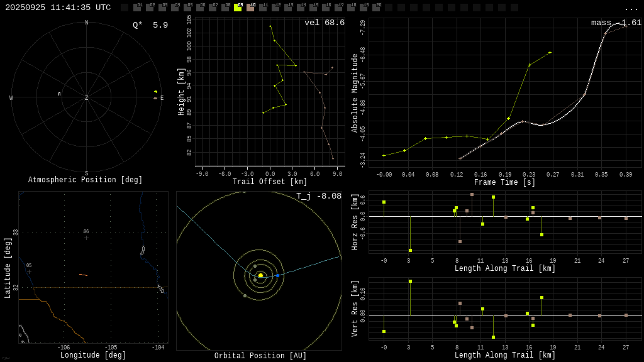Click the Height [km] axis label
This screenshot has width=644, height=362.
pyautogui.click(x=181, y=92)
